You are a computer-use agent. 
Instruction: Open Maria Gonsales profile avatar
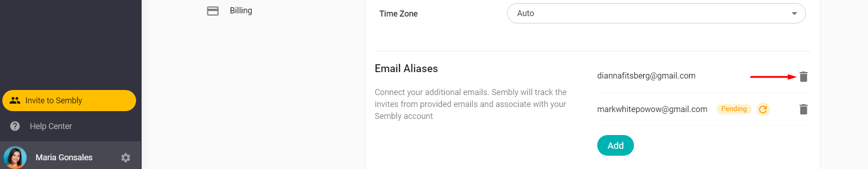(x=15, y=158)
